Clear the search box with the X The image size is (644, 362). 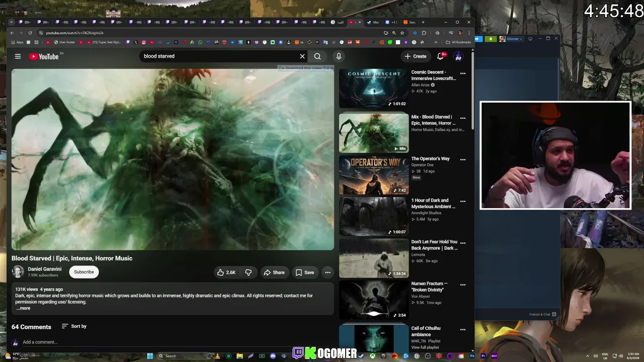(302, 56)
